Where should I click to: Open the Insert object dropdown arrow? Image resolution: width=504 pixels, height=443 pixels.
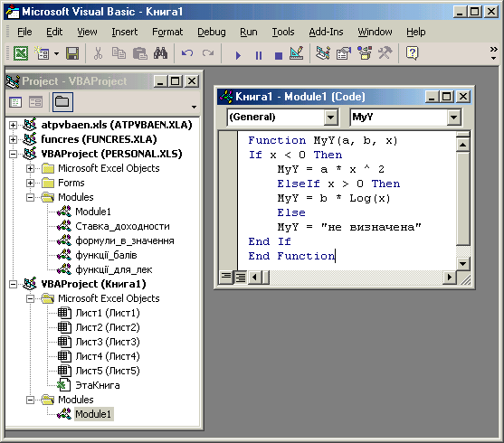[x=57, y=53]
